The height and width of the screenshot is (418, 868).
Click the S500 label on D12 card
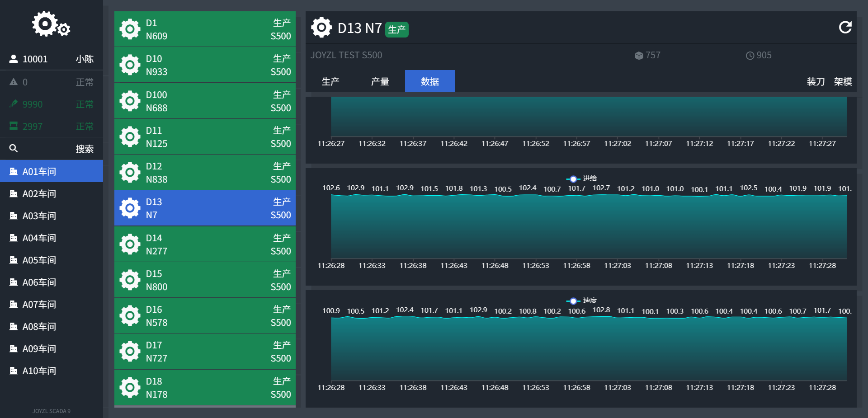point(281,179)
